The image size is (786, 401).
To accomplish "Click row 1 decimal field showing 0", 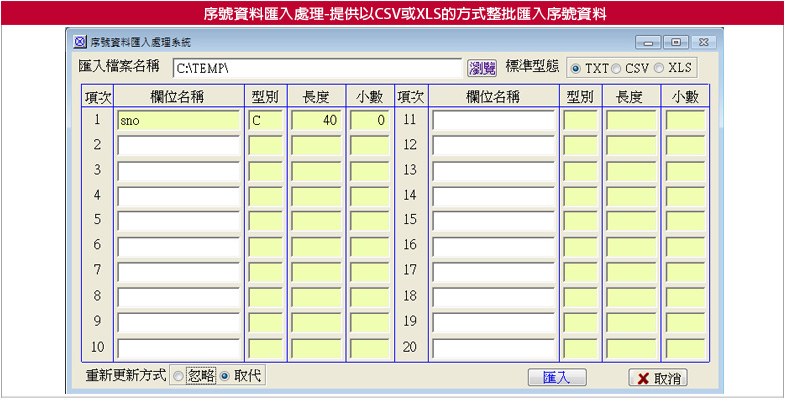I will click(x=369, y=120).
